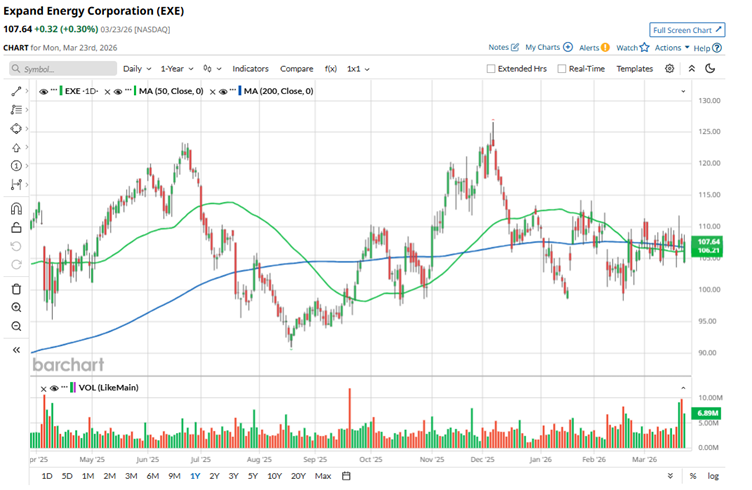The image size is (752, 490).
Task: Open the Daily interval dropdown
Action: 136,69
